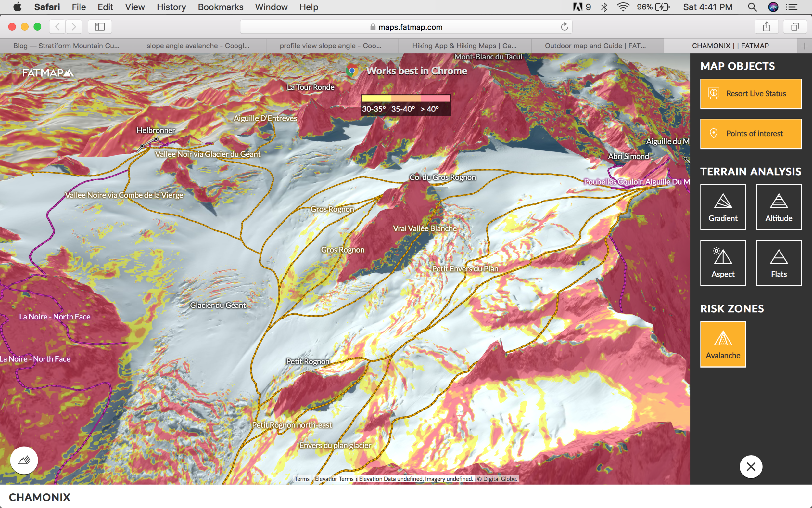Viewport: 812px width, 508px height.
Task: Open the Help menu
Action: 309,7
